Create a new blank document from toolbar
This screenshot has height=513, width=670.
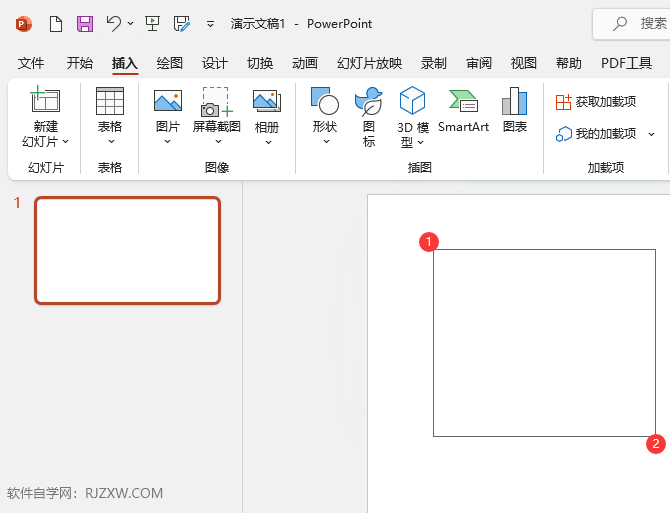pos(56,23)
